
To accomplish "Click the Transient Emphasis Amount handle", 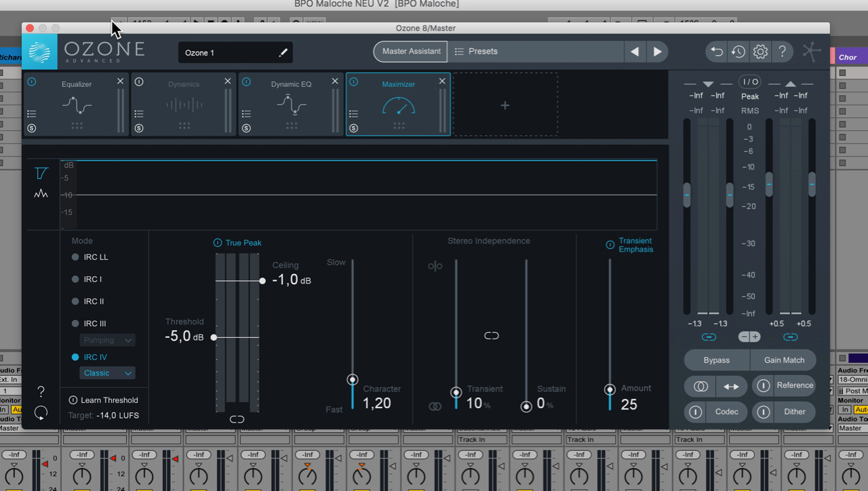I will [x=610, y=389].
